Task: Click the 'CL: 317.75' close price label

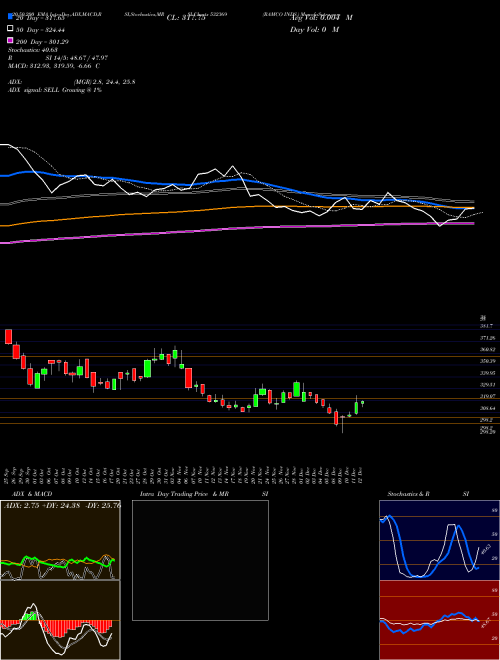Action: [186, 18]
